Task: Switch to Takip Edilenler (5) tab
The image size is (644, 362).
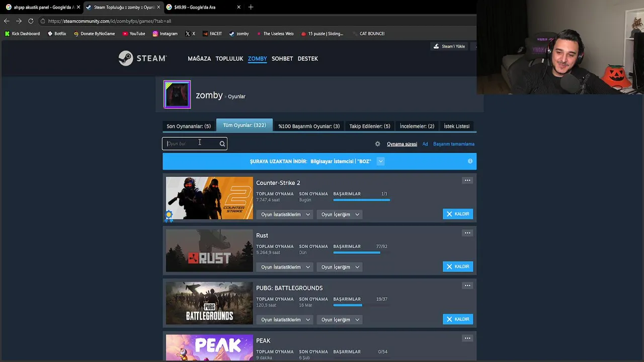Action: [370, 126]
